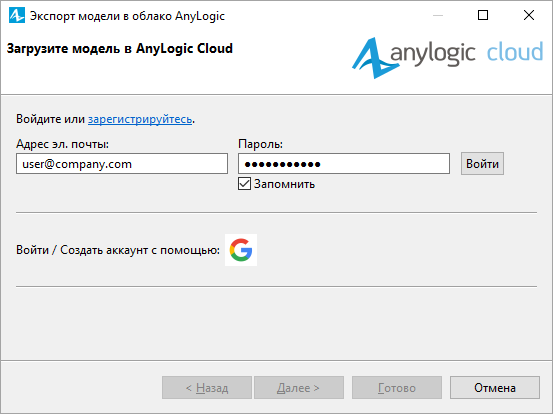Click the Далее > button
Screen dimensions: 553x414
299,388
